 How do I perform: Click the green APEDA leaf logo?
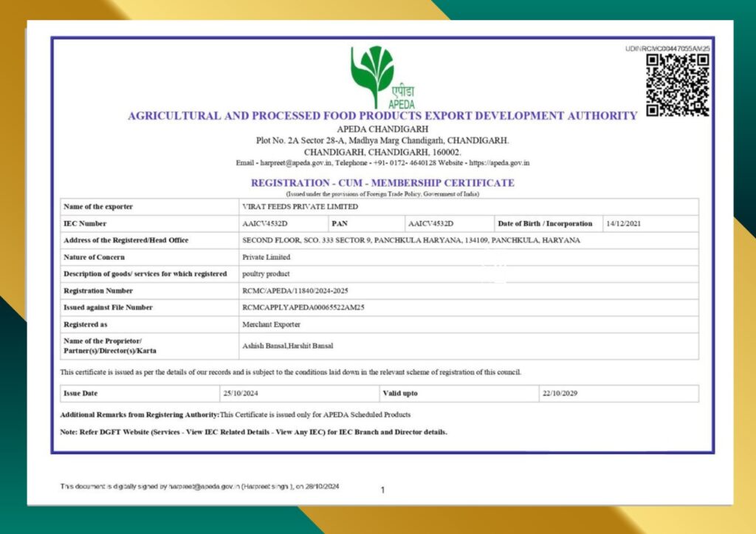point(382,77)
